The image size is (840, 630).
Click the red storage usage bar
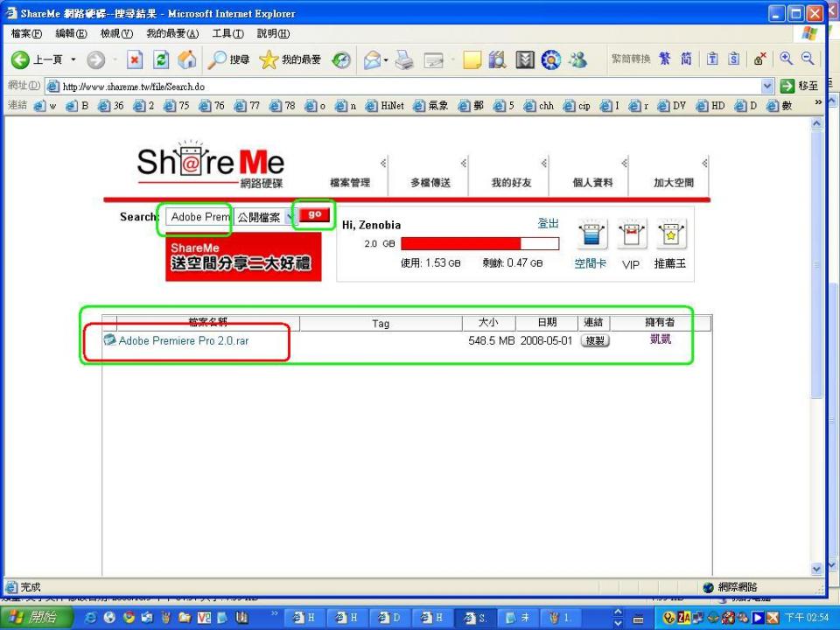tap(480, 244)
